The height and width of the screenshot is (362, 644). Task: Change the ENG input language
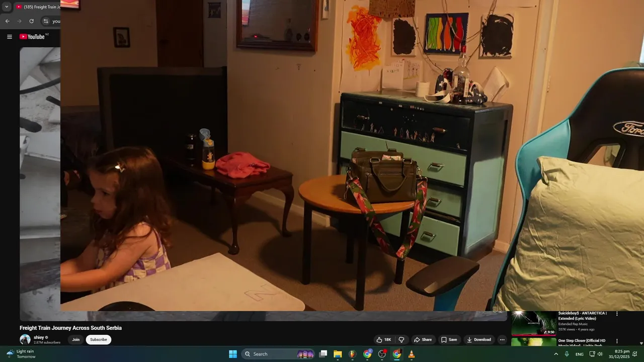coord(580,354)
